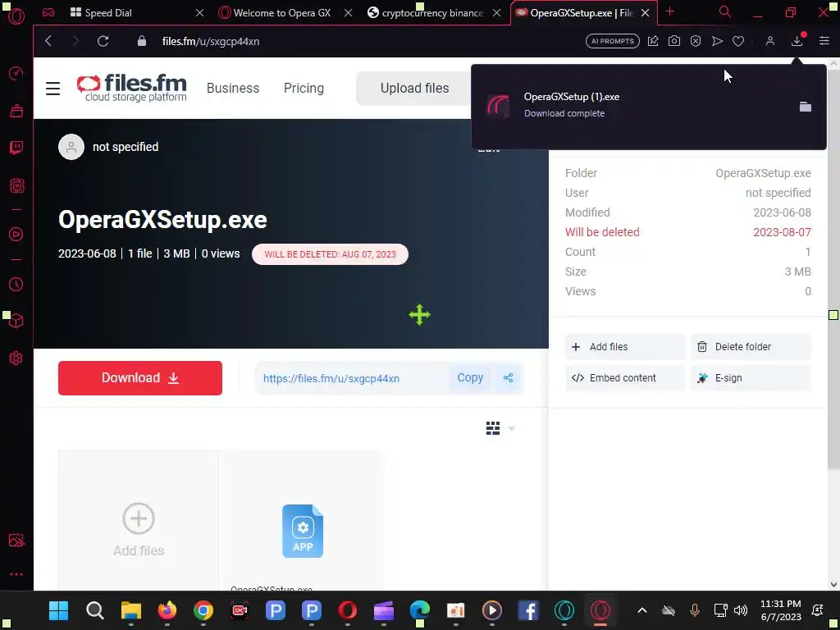Open File Explorer from taskbar
This screenshot has height=630, width=840.
click(130, 610)
